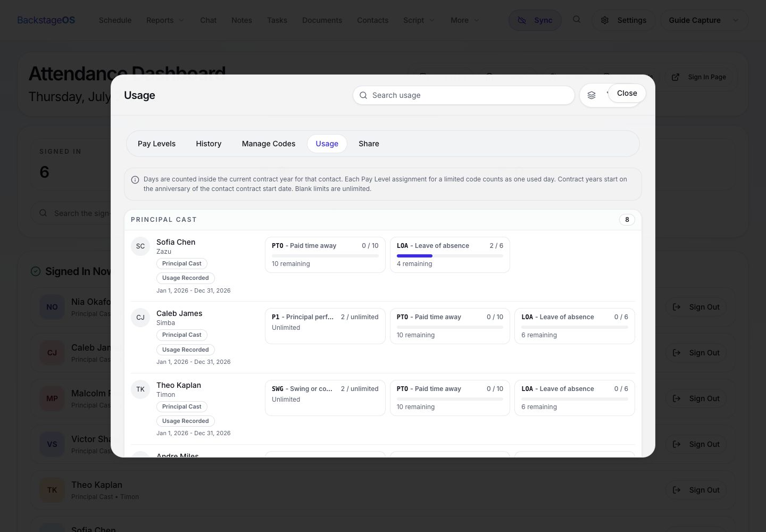Click Theo Kaplan's PTO usage progress bar

tap(450, 399)
